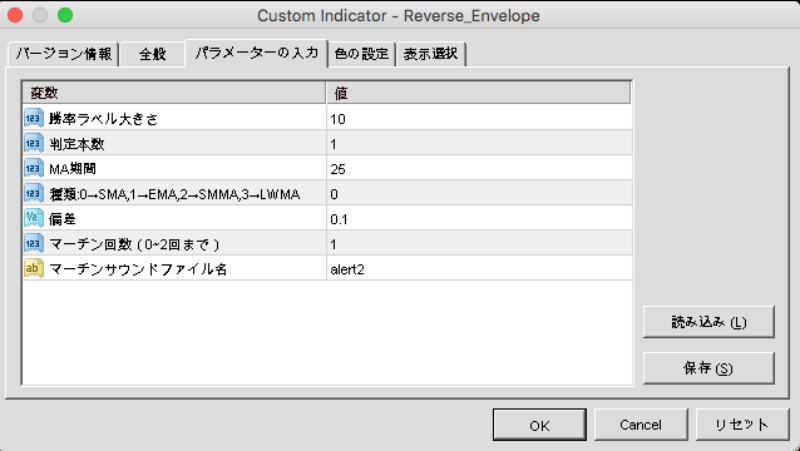
Task: Confirm settings with the OK button
Action: click(539, 425)
